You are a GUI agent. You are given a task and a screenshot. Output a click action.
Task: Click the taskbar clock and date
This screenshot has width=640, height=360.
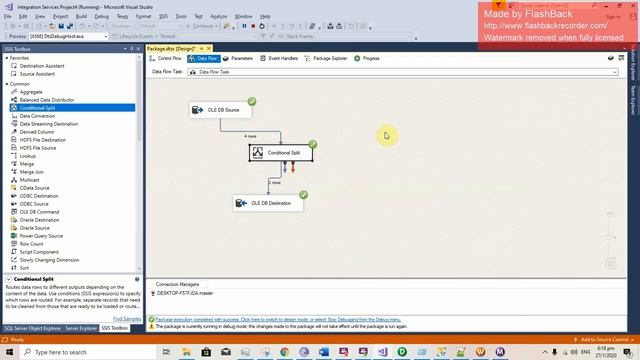(x=607, y=352)
